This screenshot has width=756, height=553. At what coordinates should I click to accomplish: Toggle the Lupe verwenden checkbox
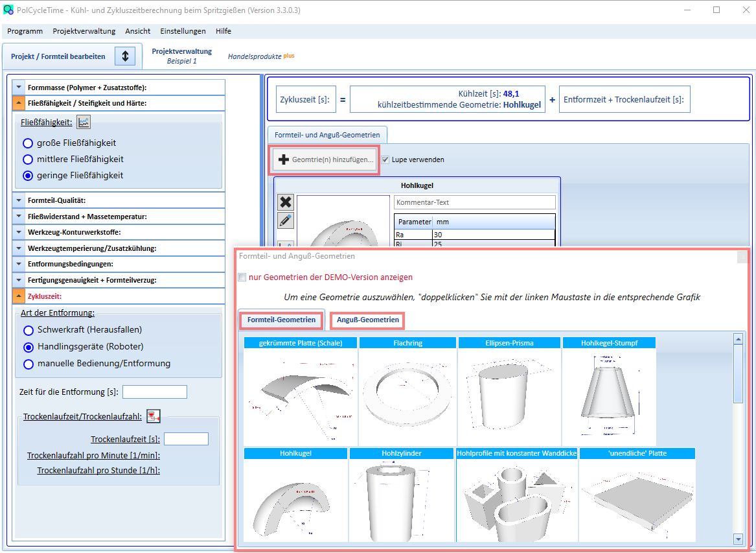click(385, 159)
